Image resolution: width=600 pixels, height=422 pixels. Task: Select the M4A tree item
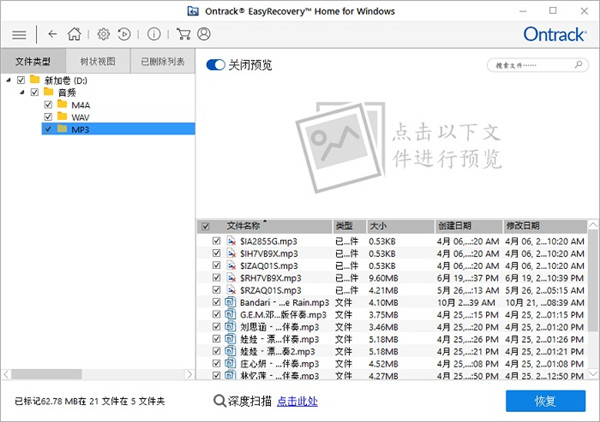81,105
